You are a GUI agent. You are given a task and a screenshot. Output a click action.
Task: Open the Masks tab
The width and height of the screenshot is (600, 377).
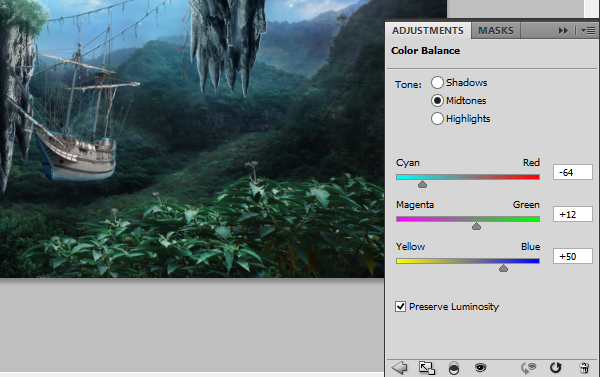click(x=496, y=31)
